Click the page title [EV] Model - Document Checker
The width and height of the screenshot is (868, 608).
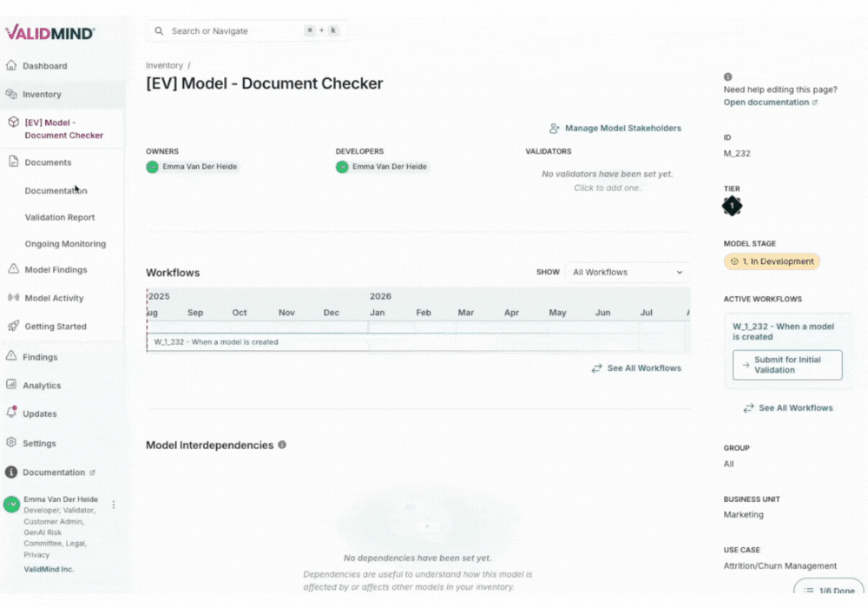coord(265,83)
